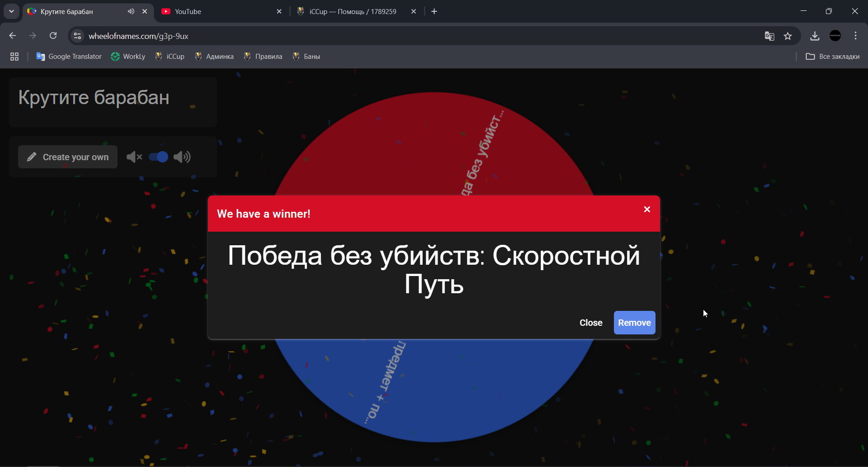This screenshot has width=868, height=467.
Task: Go back to previous page
Action: [x=13, y=36]
